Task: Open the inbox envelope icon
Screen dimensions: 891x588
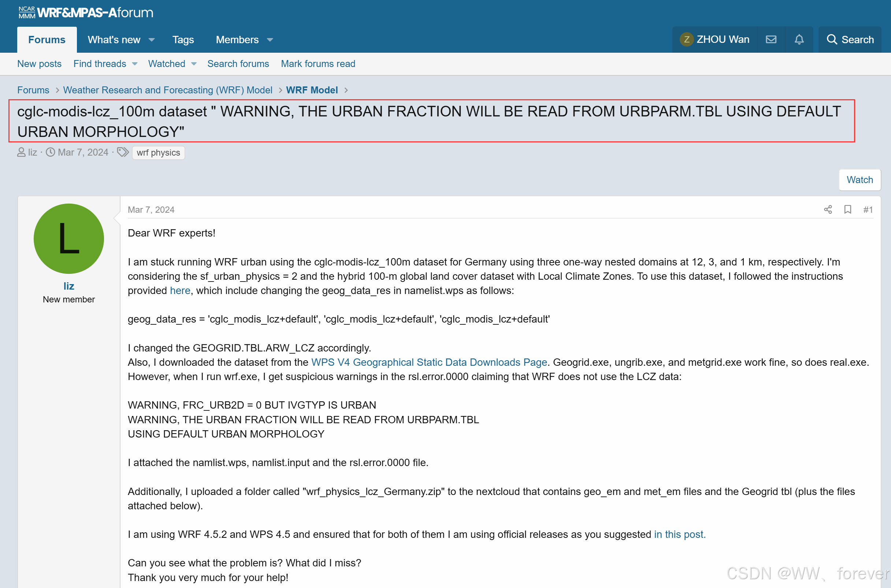Action: tap(771, 40)
